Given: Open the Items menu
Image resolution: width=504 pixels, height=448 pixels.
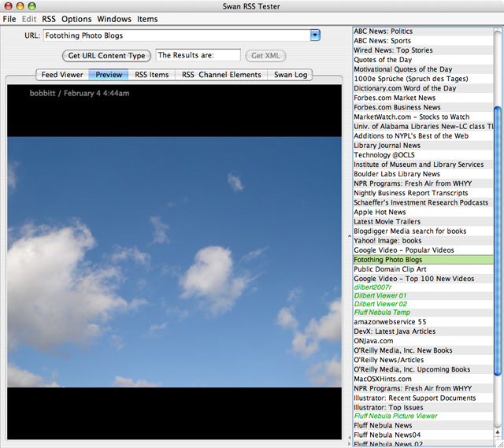Looking at the screenshot, I should point(147,19).
